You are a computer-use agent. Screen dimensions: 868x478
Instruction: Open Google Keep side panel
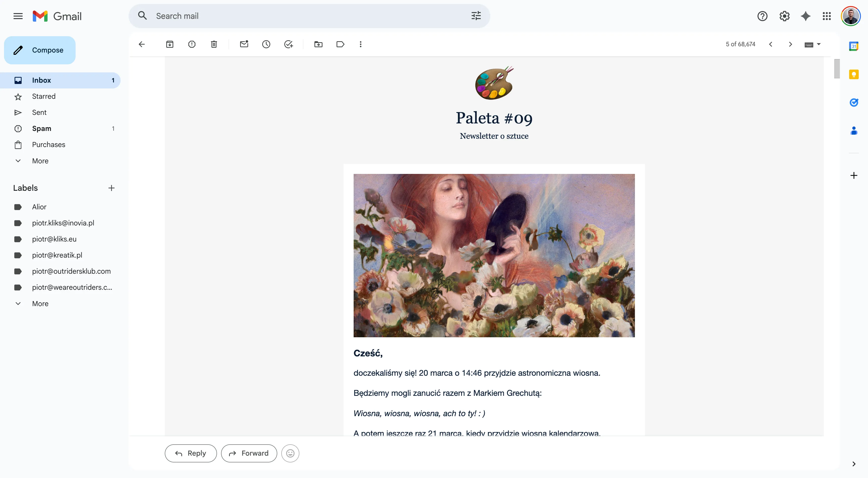[854, 74]
